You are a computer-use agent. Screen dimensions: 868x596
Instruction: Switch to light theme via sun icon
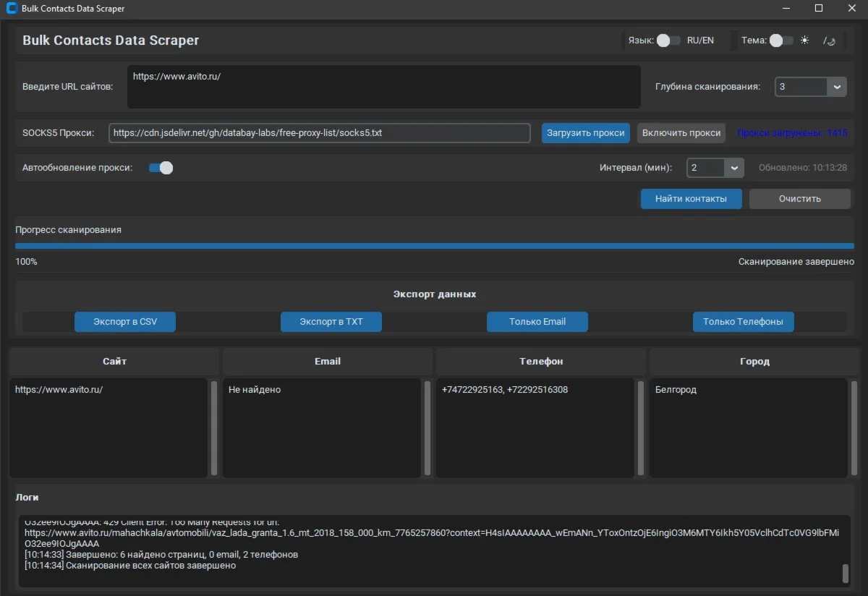click(804, 41)
